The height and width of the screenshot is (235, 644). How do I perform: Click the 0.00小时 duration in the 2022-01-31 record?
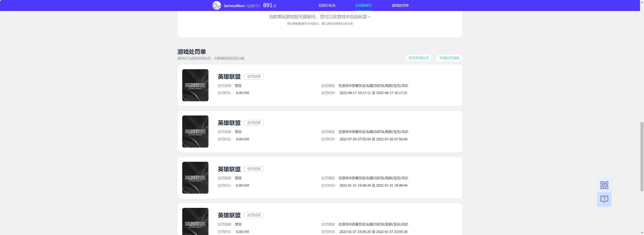[242, 185]
